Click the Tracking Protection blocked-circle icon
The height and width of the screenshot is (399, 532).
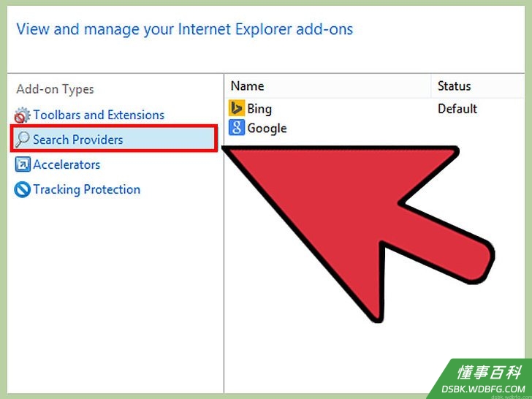click(23, 189)
